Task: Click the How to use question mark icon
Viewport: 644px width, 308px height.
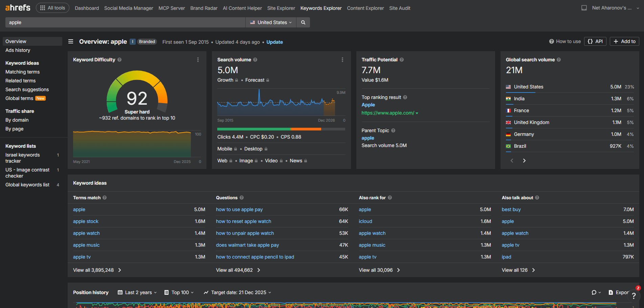Action: click(551, 41)
